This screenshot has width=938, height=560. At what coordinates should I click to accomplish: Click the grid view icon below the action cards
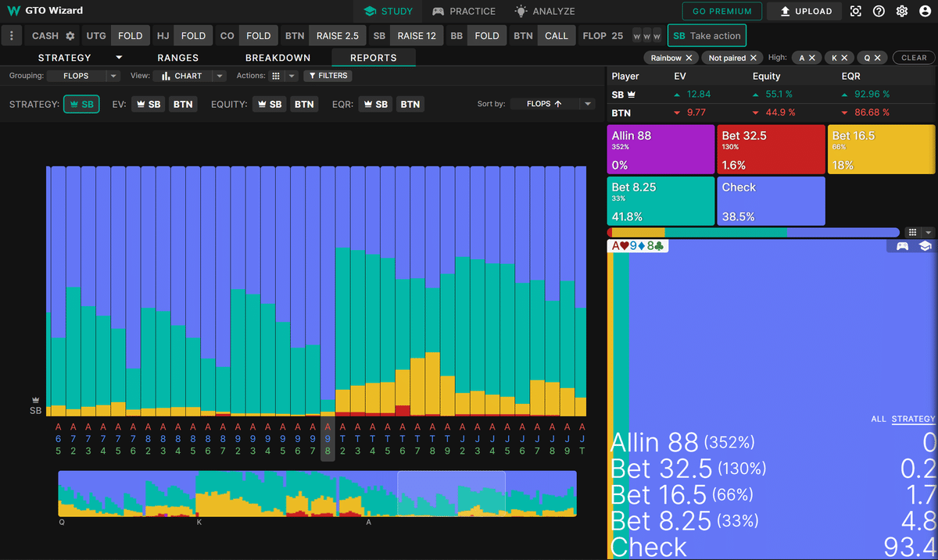[911, 232]
